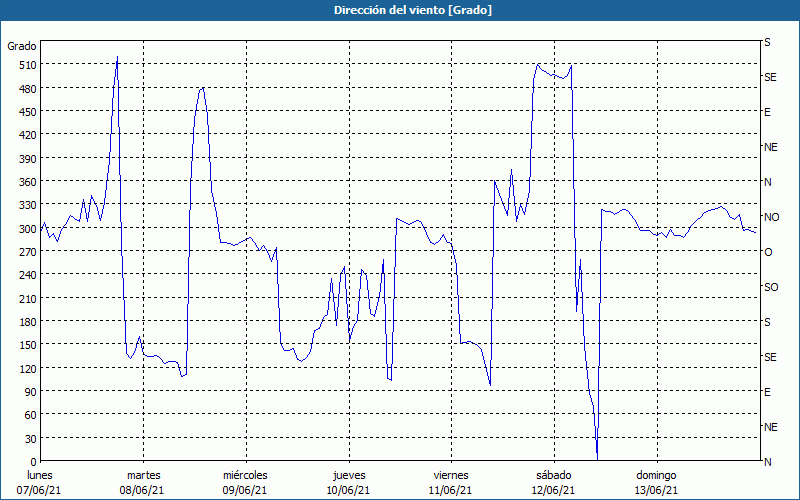Viewport: 800px width, 500px height.
Task: Select the 0 value at the axis origin
Action: tap(34, 462)
